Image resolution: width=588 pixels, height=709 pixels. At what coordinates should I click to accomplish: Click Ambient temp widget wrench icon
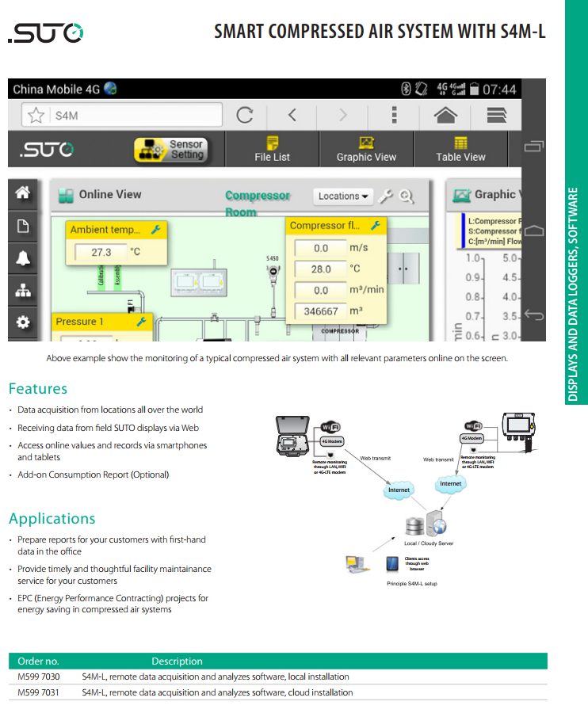click(x=155, y=230)
